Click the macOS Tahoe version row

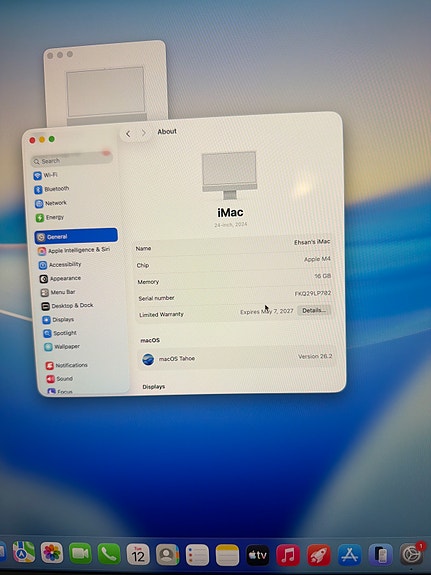(x=236, y=358)
